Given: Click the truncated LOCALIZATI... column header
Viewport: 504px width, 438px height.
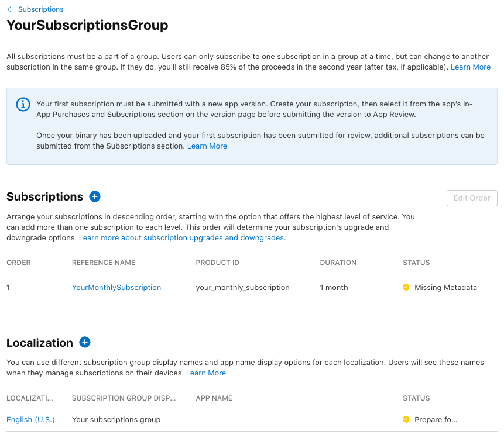Looking at the screenshot, I should point(30,398).
